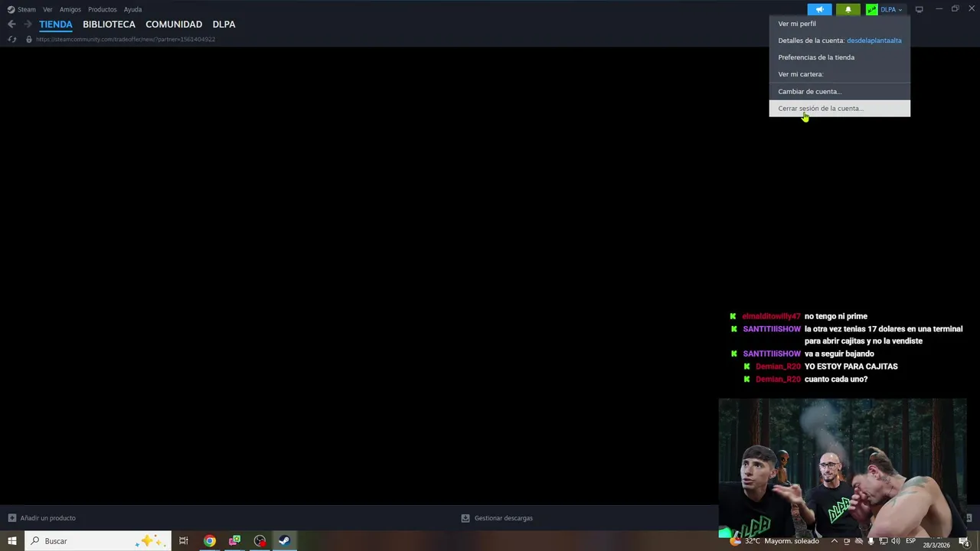Click the desdelaplantaalta account name

[x=874, y=41]
